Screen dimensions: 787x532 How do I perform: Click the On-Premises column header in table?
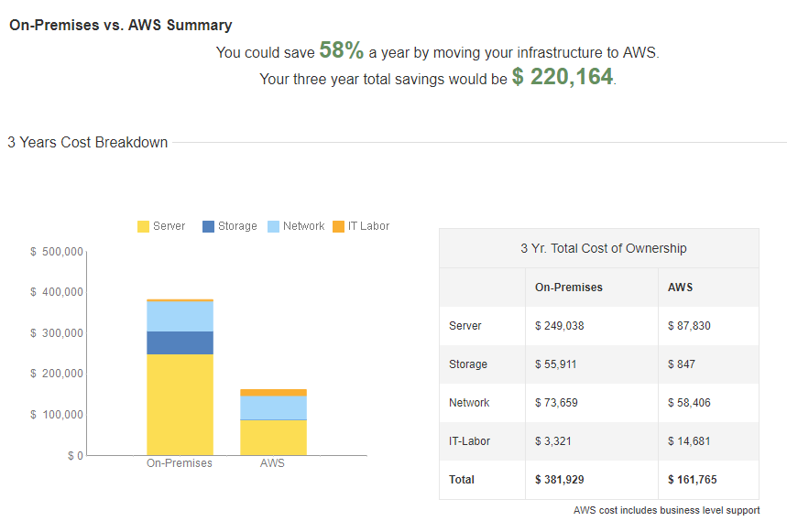tap(569, 288)
